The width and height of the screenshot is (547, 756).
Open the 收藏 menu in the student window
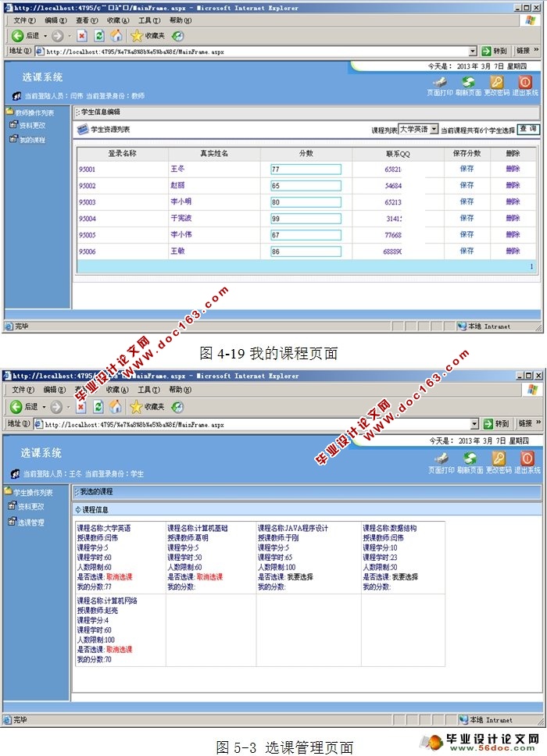[118, 390]
